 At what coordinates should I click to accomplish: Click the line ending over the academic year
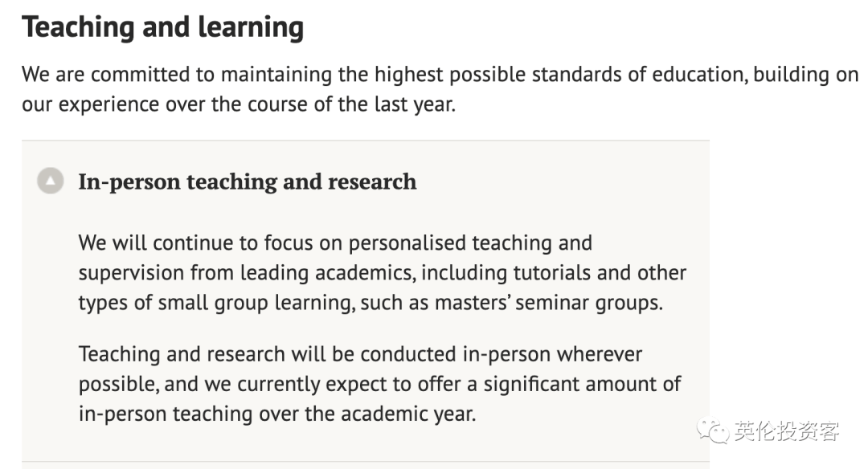point(277,414)
